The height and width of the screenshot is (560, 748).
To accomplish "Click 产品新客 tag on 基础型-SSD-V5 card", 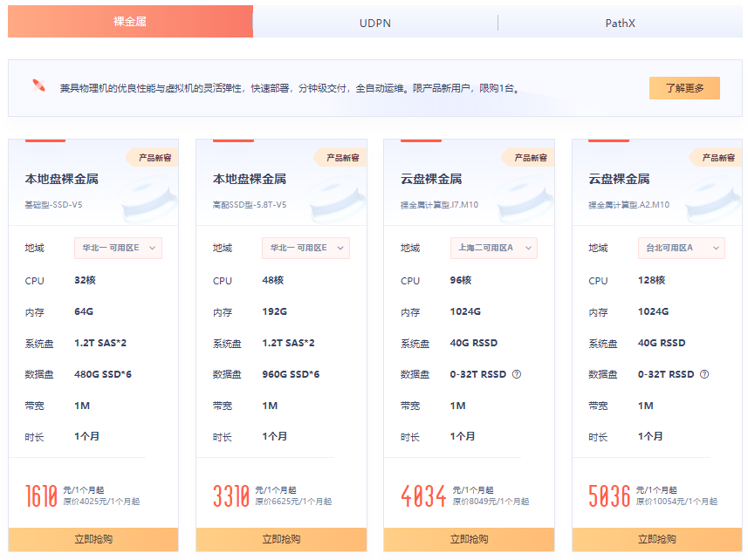I will pos(153,158).
